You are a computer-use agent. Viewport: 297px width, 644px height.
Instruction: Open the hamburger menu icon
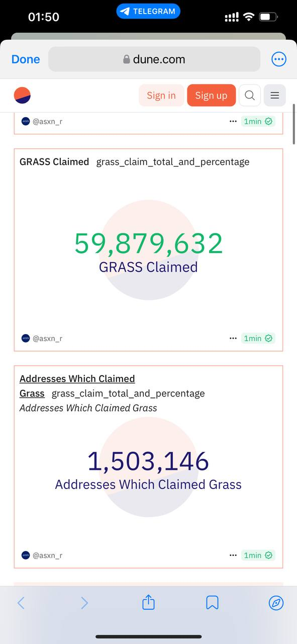[275, 95]
